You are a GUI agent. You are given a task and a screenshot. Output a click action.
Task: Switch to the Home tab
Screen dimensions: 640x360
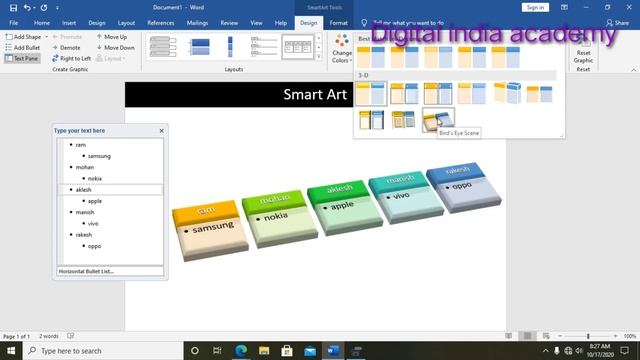tap(42, 23)
